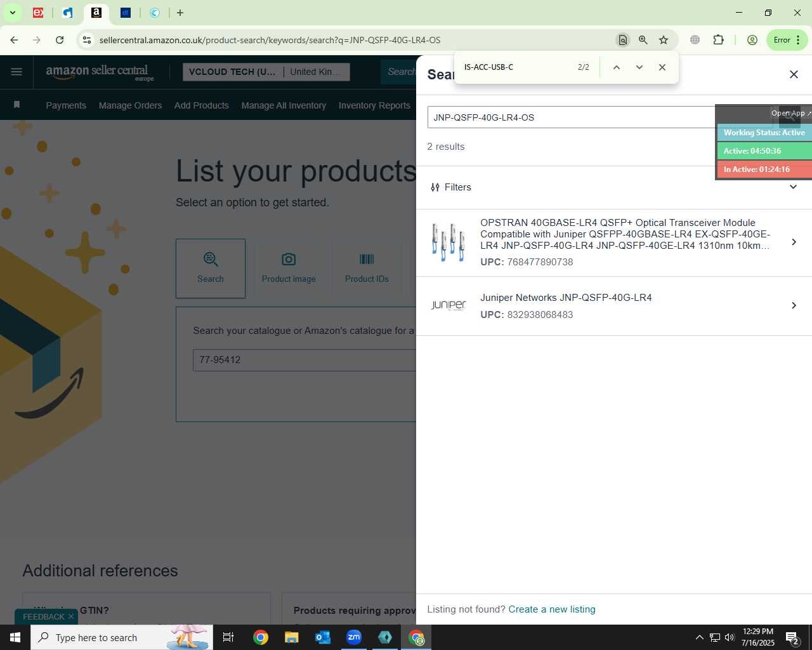Open a new browser tab
The height and width of the screenshot is (650, 812).
click(180, 13)
